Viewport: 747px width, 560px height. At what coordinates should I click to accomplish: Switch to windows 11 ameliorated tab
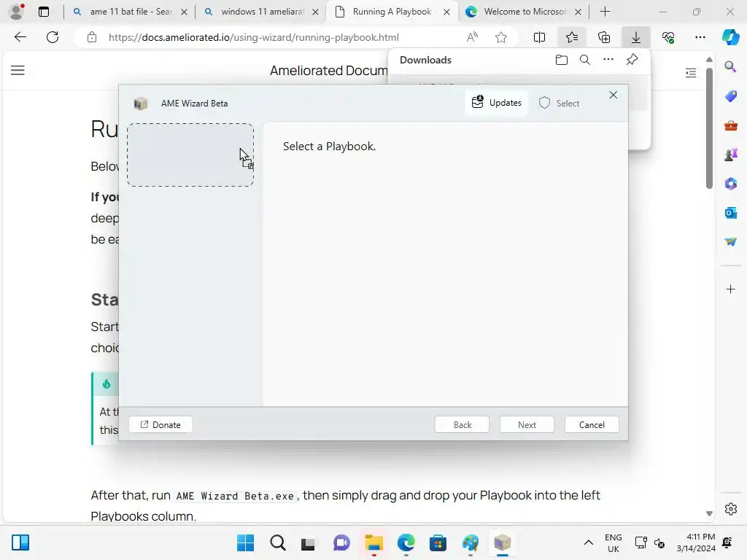tap(261, 12)
